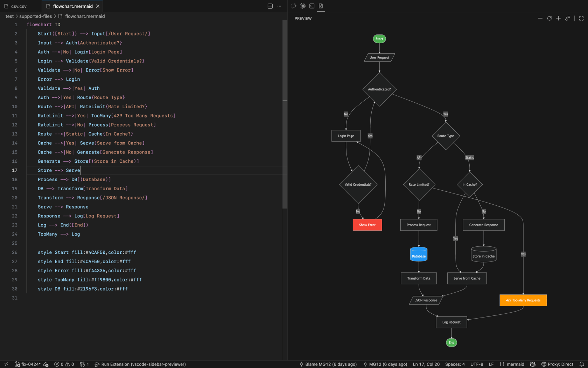
Task: Open the errors and warnings problems indicator
Action: [x=64, y=364]
